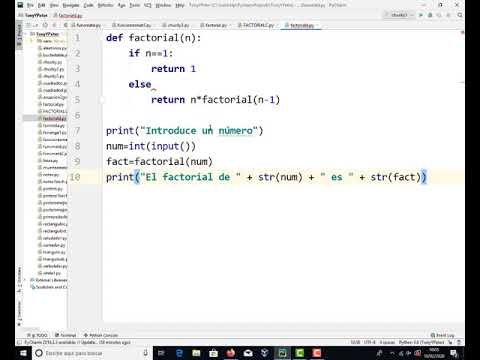Click on 'num=int(input())' line
Image resolution: width=480 pixels, height=360 pixels.
(x=151, y=146)
